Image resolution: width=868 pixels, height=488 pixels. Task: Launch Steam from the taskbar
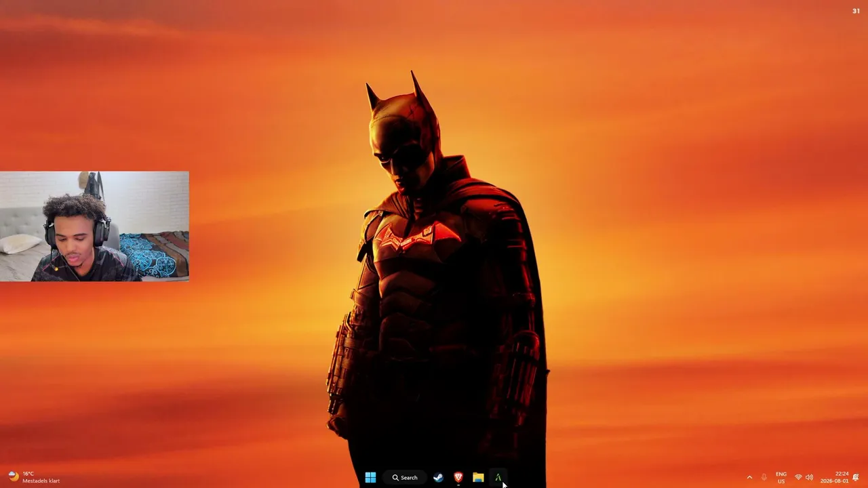[438, 478]
